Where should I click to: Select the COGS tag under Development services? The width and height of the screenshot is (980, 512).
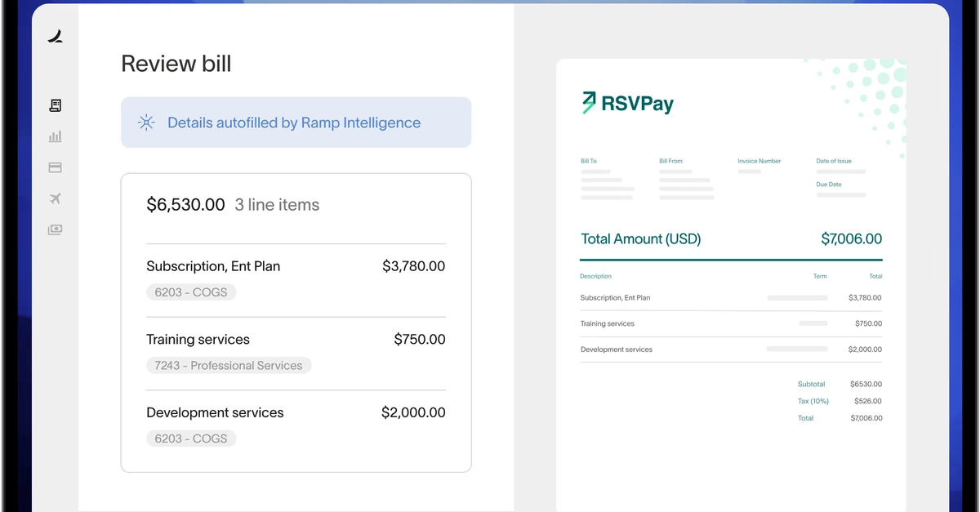191,439
